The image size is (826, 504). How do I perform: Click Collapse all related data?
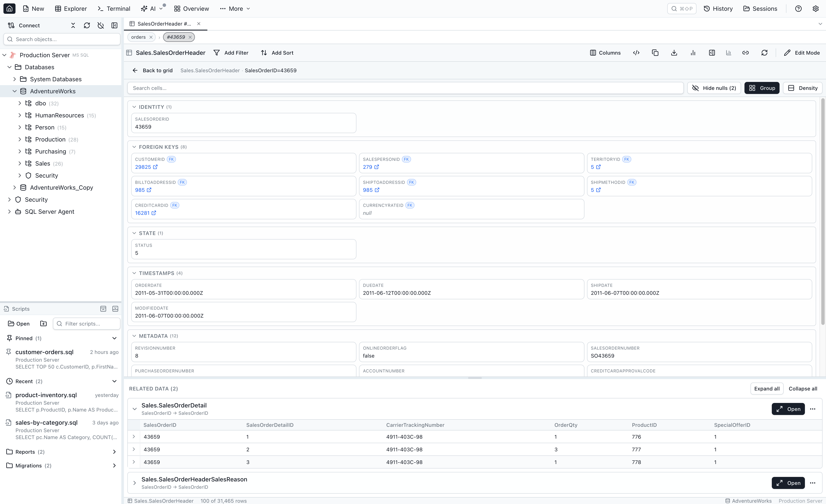click(803, 388)
